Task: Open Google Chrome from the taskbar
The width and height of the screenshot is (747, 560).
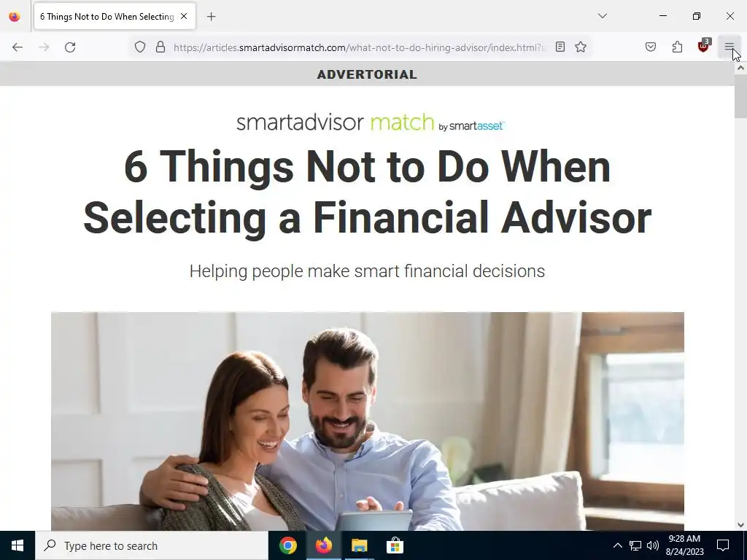Action: (x=287, y=545)
